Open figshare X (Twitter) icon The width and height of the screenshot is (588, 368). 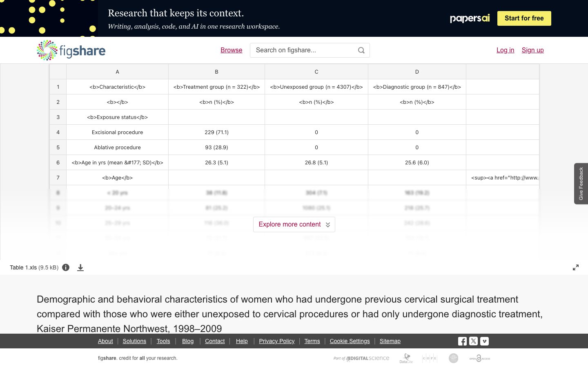[x=473, y=341]
